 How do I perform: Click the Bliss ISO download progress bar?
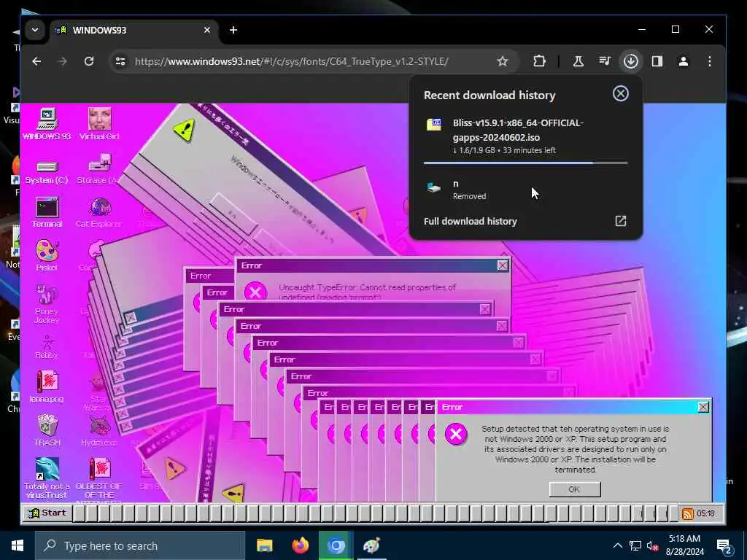[x=525, y=163]
